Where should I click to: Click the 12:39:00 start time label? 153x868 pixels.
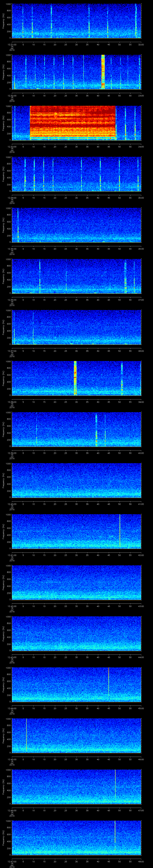point(12,453)
